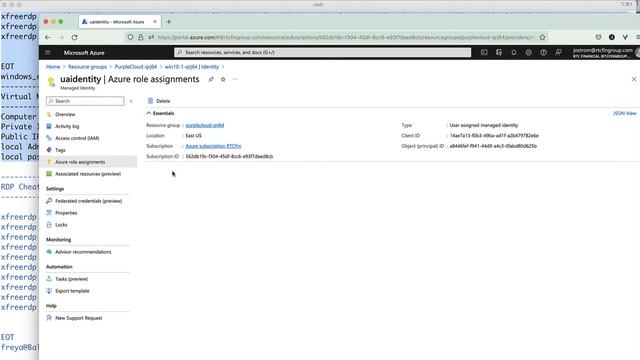
Task: Favorite uaidentity using the star icon
Action: click(223, 79)
